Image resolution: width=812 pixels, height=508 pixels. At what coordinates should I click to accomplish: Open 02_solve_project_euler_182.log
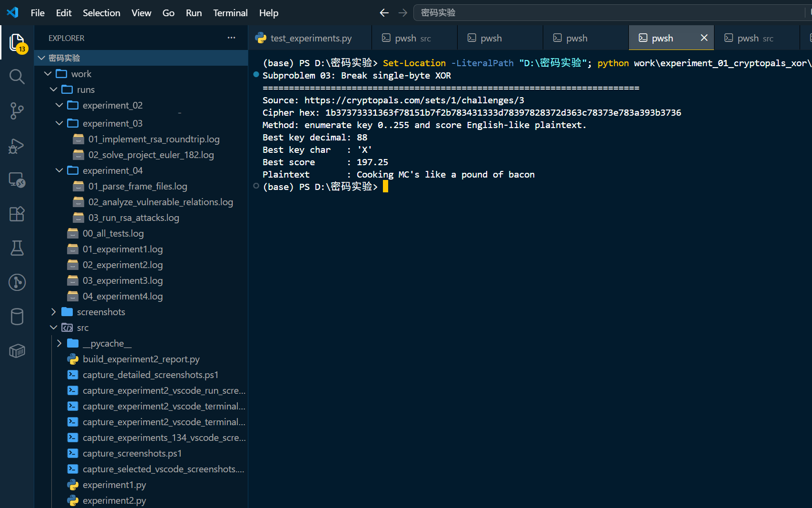(151, 155)
